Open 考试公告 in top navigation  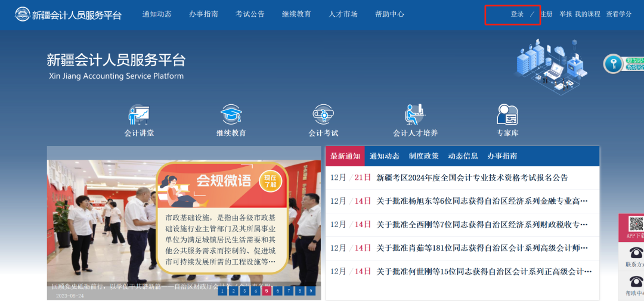point(250,14)
